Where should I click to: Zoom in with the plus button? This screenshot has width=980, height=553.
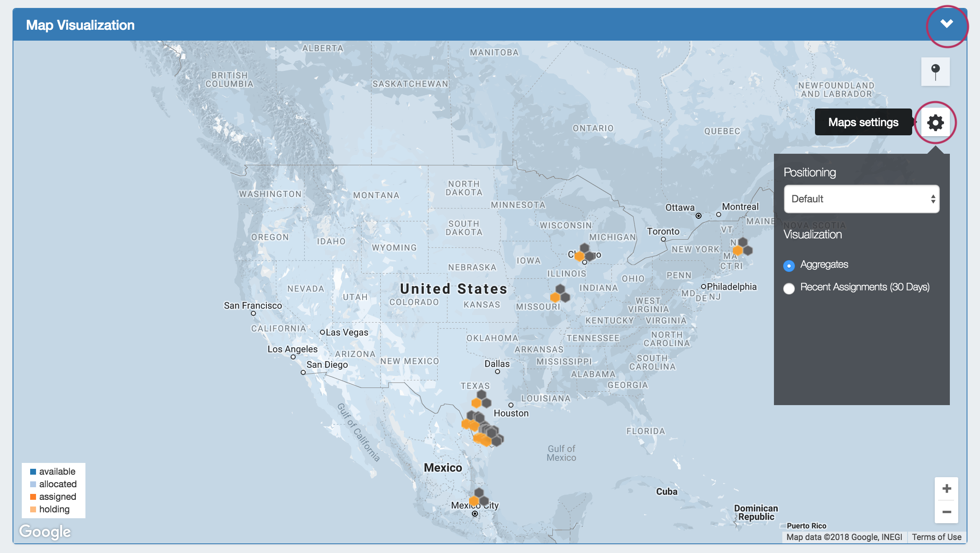(946, 488)
